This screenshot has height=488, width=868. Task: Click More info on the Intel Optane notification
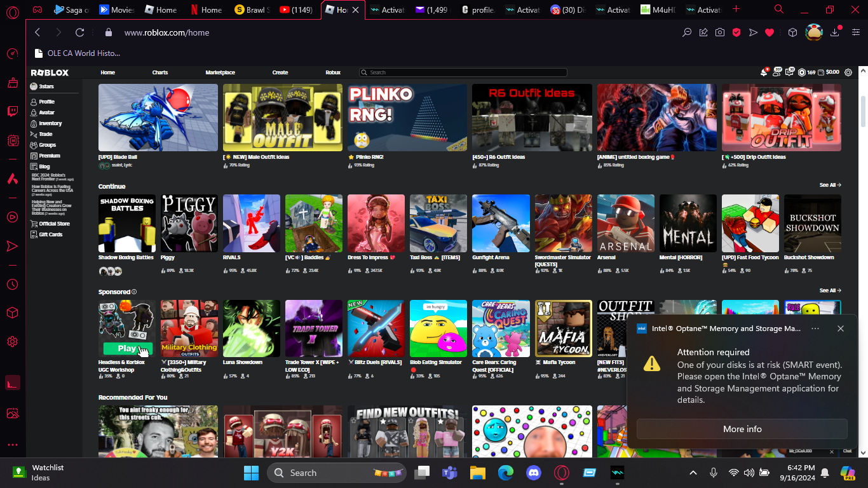pyautogui.click(x=742, y=429)
